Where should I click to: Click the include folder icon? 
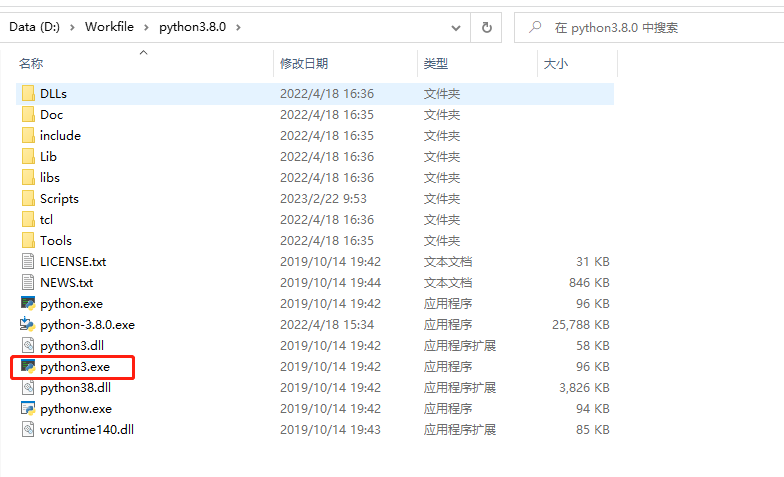tap(28, 136)
